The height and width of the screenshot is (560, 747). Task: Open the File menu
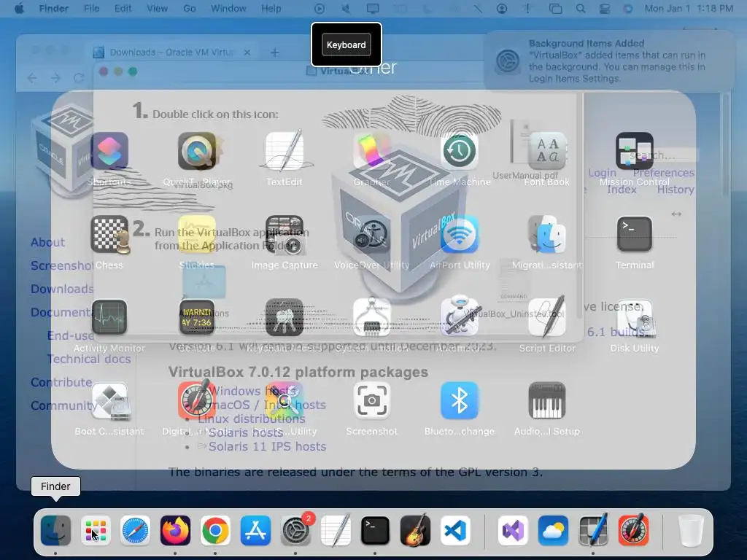[91, 9]
